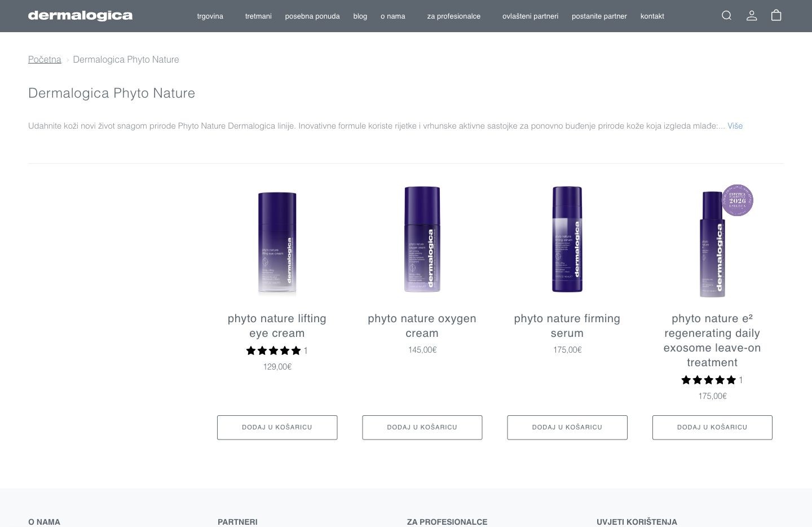Viewport: 812px width, 527px height.
Task: Add oxygen cream to cart
Action: coord(422,427)
